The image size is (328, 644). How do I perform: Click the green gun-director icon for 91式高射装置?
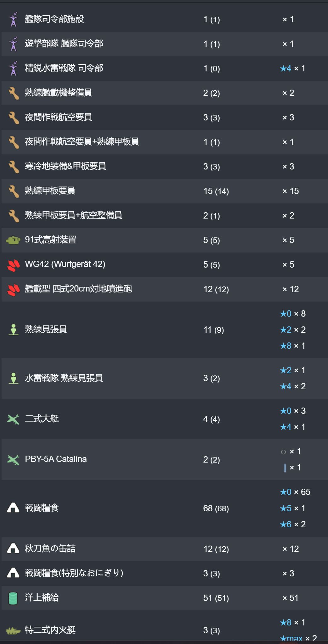pos(13,241)
